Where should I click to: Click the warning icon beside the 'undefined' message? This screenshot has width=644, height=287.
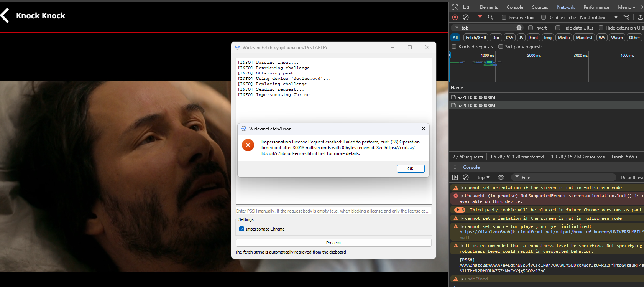pyautogui.click(x=456, y=279)
